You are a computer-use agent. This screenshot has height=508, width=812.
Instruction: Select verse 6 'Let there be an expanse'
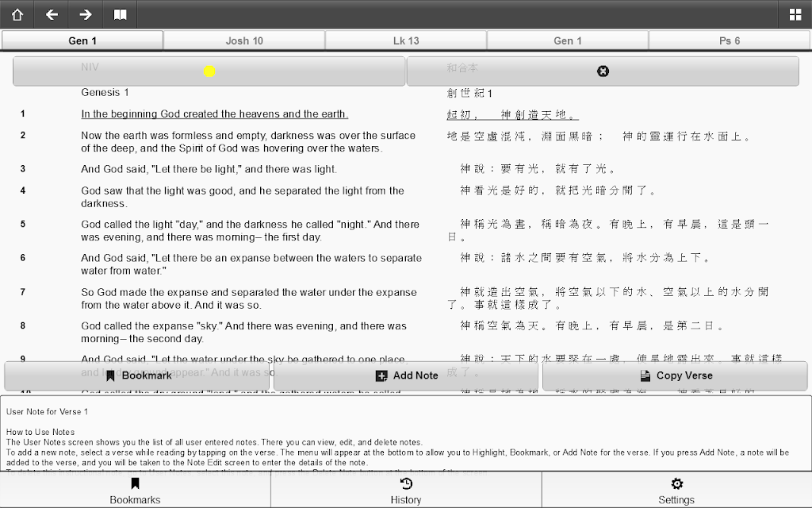click(251, 264)
